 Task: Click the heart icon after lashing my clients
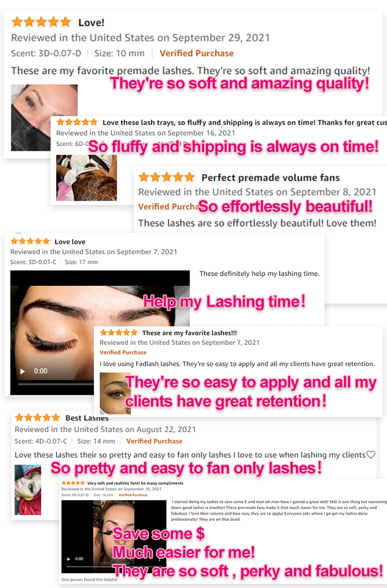pos(370,454)
